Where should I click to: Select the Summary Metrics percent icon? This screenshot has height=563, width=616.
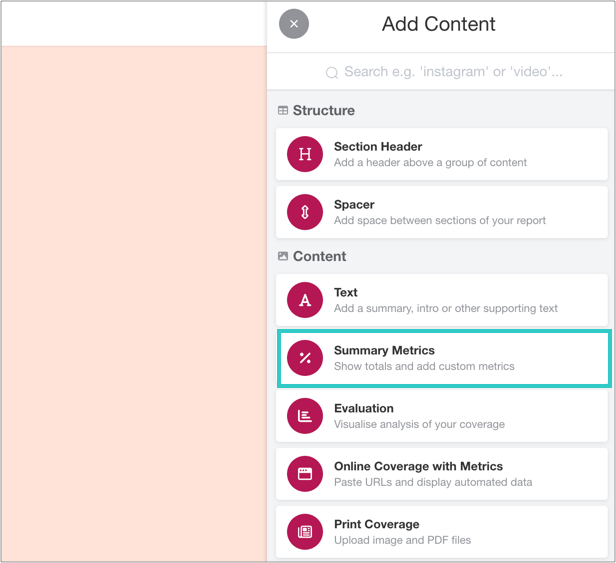pyautogui.click(x=305, y=358)
